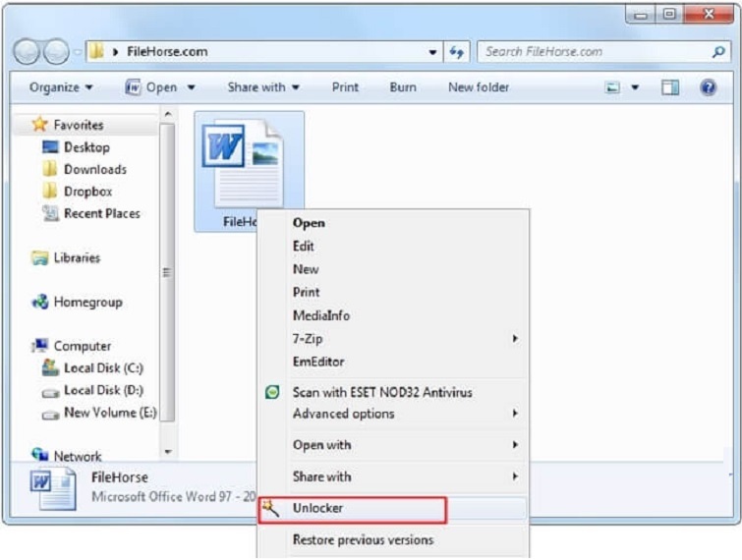This screenshot has width=742, height=560.
Task: Click the Unlocker wand icon in context menu
Action: tap(270, 508)
